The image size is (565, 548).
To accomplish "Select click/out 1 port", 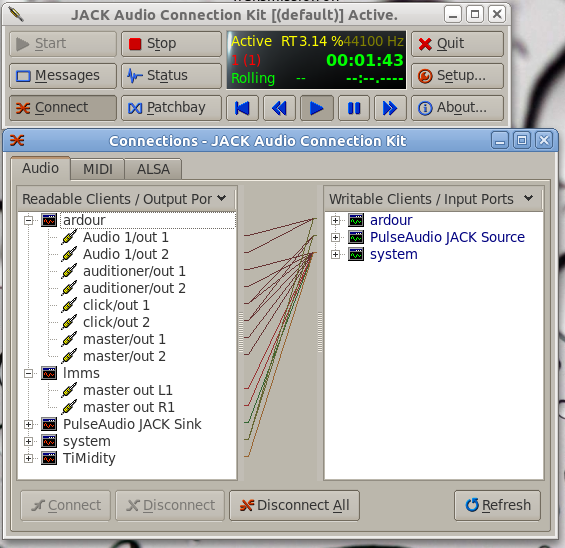I will coord(116,305).
